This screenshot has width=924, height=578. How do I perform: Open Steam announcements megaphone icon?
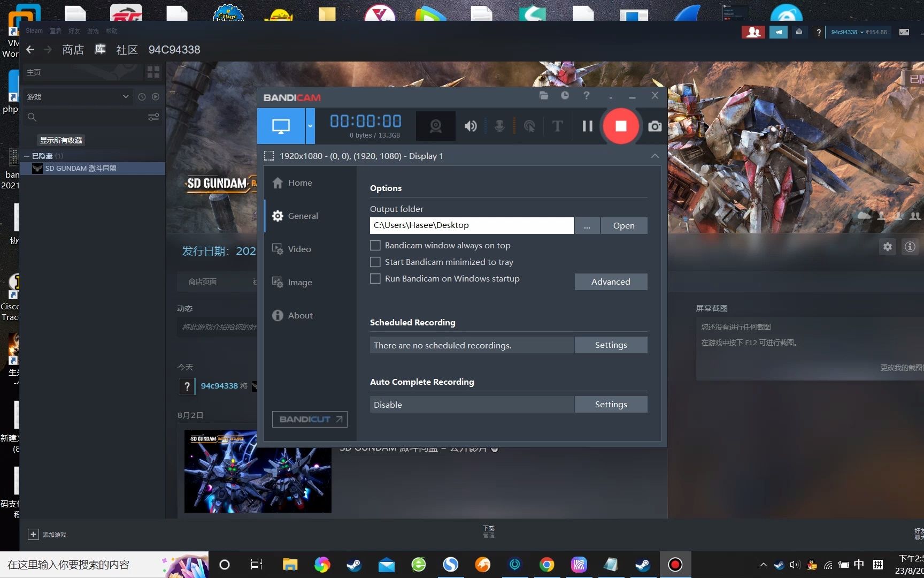point(778,32)
